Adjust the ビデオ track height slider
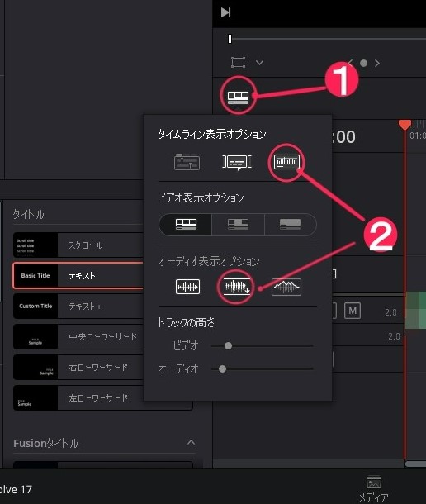The image size is (426, 504). pos(228,346)
